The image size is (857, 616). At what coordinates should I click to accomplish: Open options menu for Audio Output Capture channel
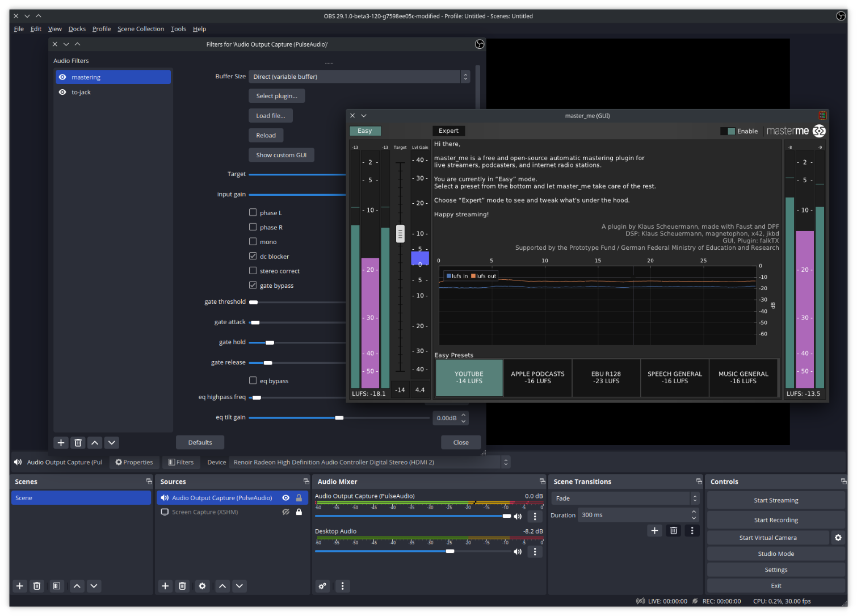click(x=535, y=516)
